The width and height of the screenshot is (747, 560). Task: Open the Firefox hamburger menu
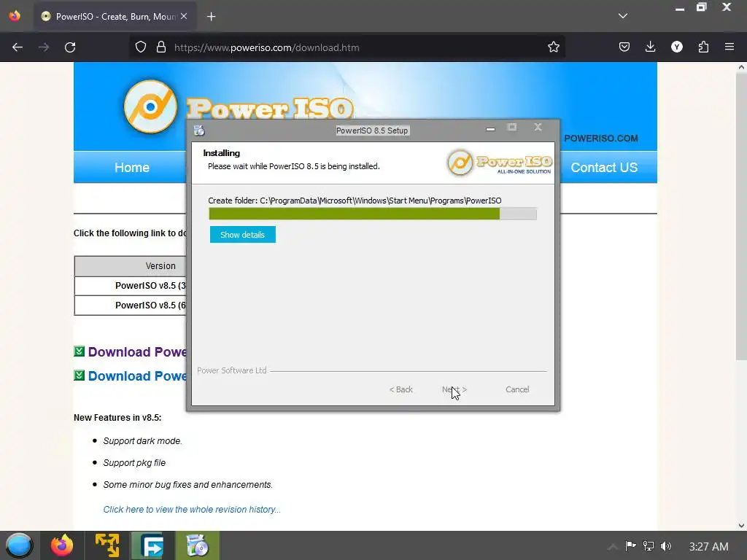[x=729, y=47]
